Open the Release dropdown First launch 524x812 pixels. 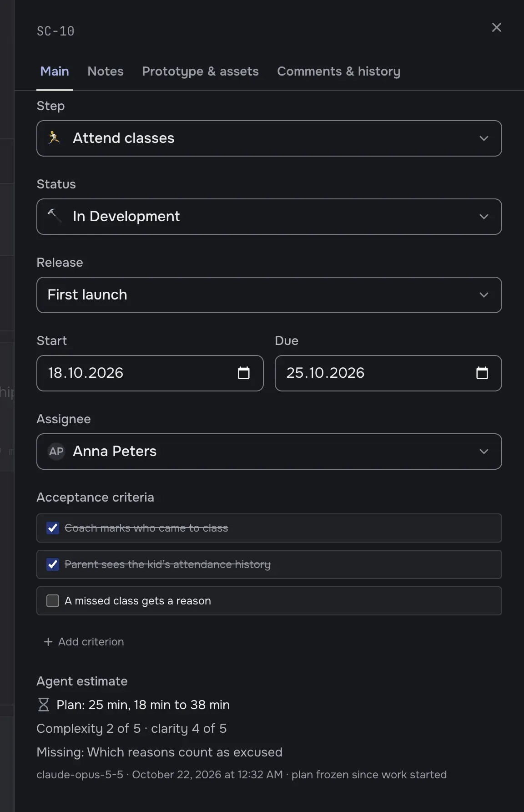click(269, 295)
